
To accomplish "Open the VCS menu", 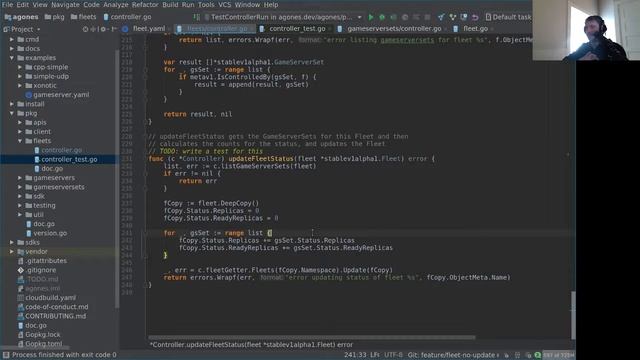I will coord(224,5).
